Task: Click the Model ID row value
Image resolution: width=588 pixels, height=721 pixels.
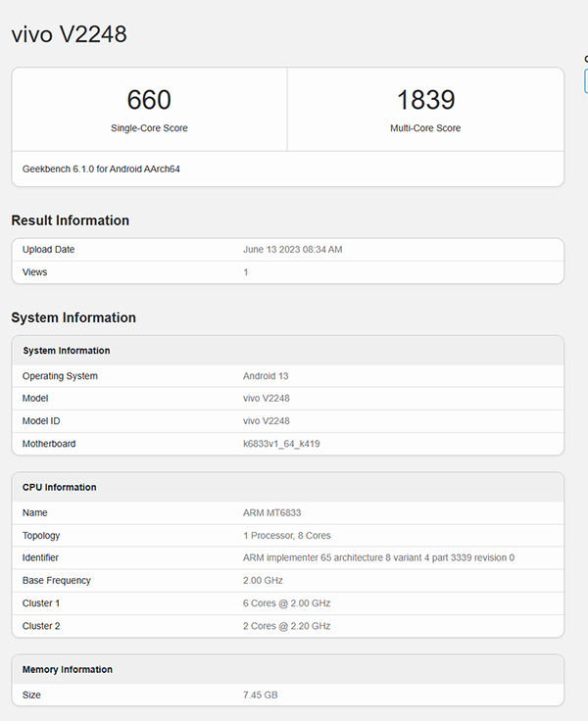Action: coord(267,421)
